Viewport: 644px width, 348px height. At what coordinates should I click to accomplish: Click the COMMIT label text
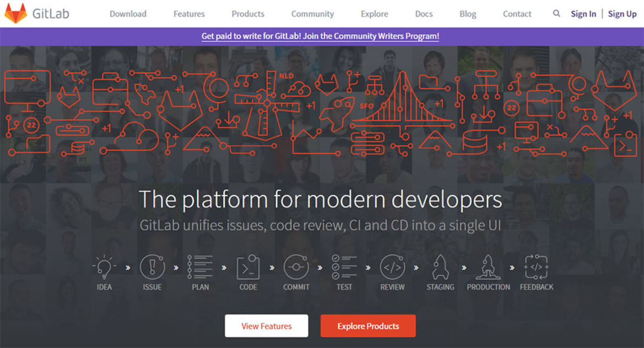296,287
